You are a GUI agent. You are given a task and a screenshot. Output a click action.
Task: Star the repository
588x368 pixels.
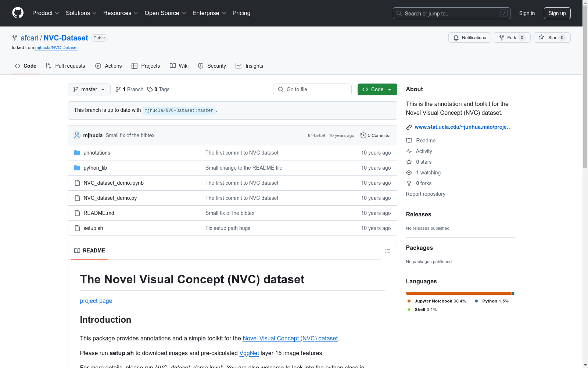552,38
